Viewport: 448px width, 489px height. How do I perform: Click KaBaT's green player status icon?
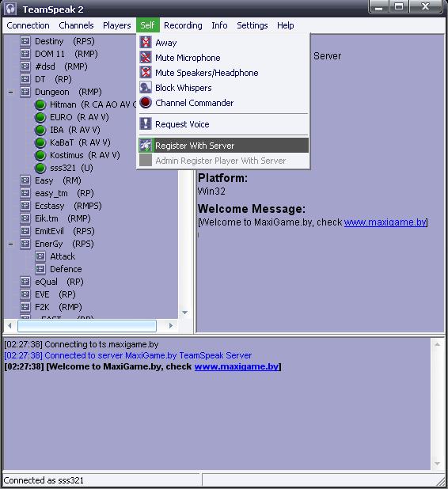pos(40,142)
